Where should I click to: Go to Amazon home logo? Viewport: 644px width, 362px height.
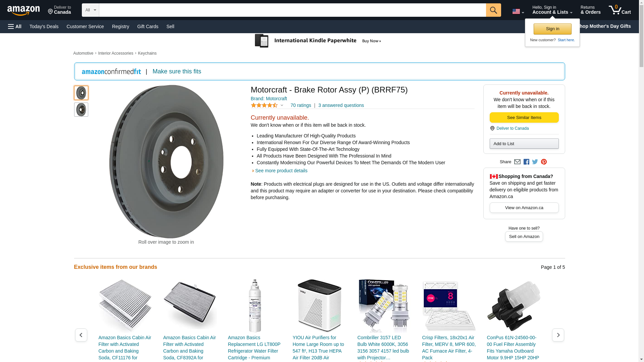[x=23, y=10]
